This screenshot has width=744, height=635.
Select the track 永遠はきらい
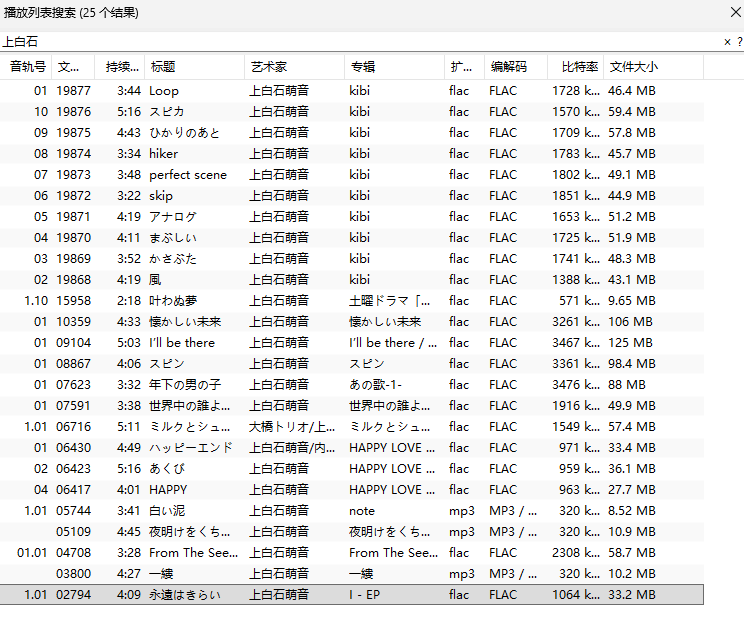click(x=185, y=594)
